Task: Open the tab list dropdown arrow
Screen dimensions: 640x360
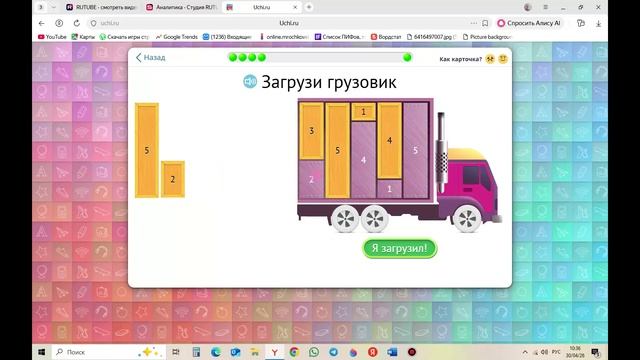Action: [x=53, y=7]
